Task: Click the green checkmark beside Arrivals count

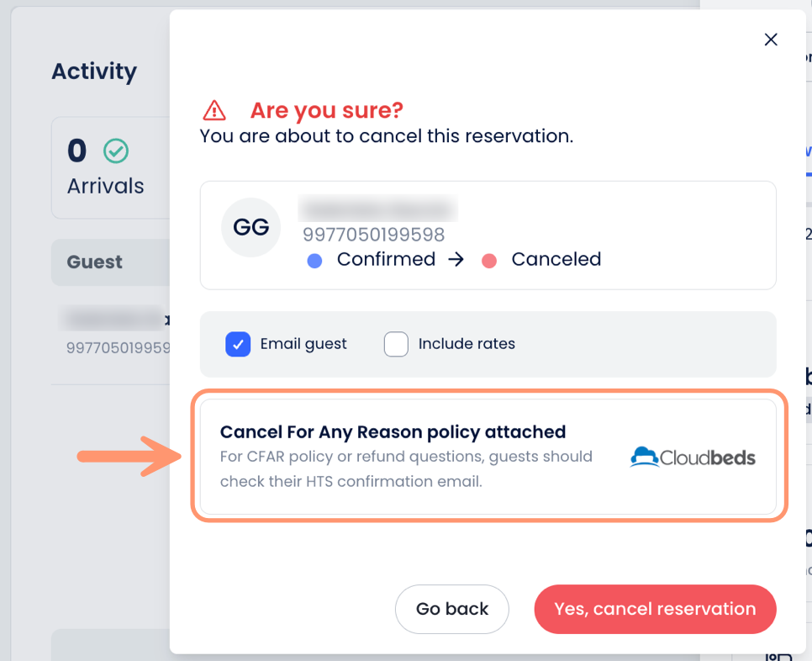Action: 116,151
